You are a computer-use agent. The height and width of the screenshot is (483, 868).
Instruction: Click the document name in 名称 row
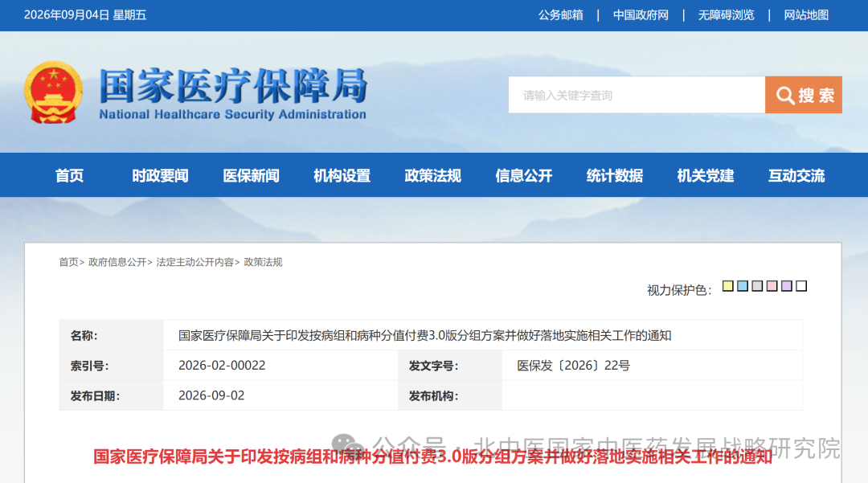(424, 336)
